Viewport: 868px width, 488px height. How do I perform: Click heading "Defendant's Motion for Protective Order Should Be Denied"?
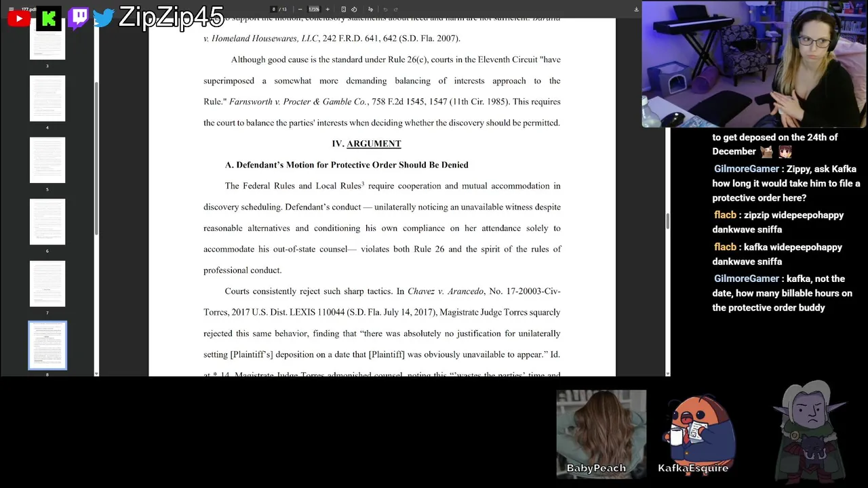pyautogui.click(x=352, y=165)
